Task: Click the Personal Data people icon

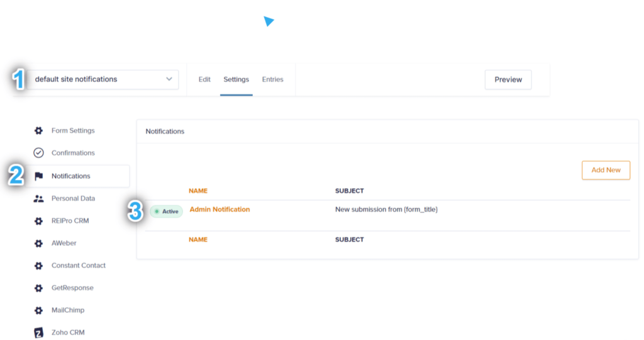Action: tap(38, 198)
